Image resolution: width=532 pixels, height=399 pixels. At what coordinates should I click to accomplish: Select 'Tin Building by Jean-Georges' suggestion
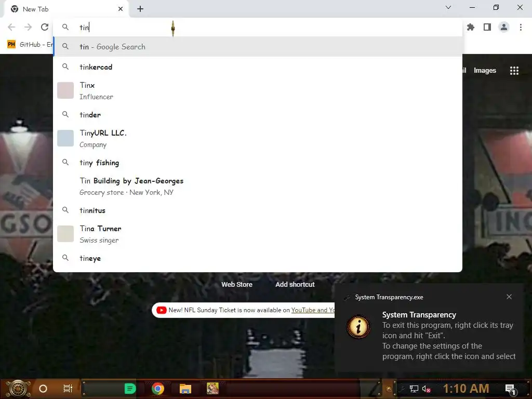258,187
